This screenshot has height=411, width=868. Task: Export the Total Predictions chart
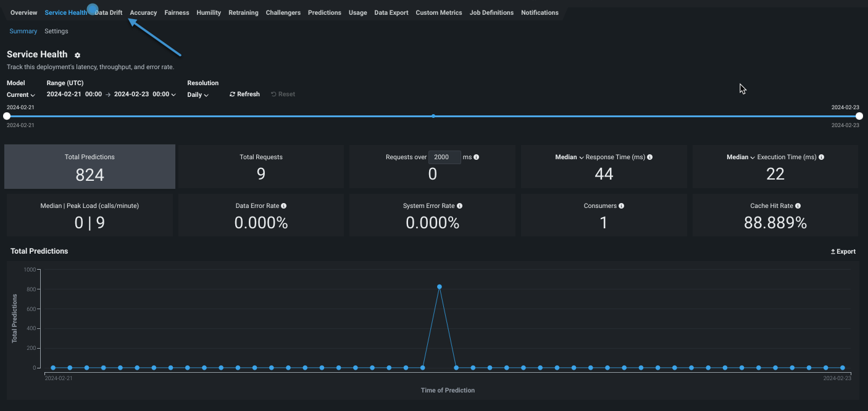[x=843, y=252]
